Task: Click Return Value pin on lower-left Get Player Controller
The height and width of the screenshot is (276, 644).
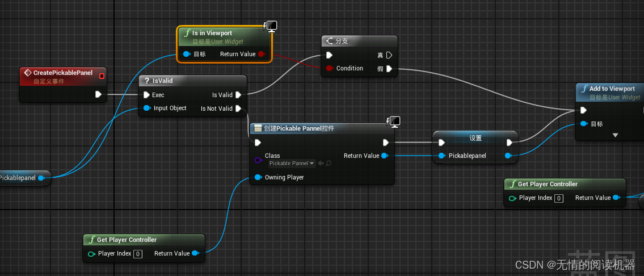Action: click(195, 253)
